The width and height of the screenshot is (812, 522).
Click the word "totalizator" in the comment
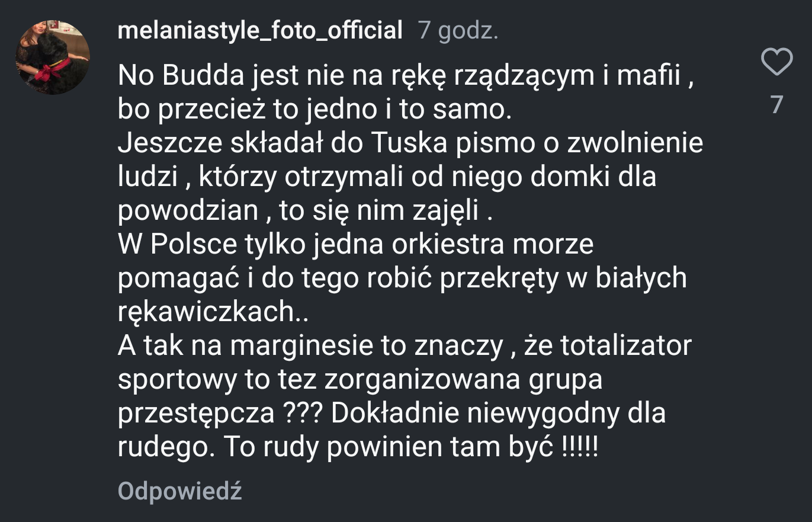pyautogui.click(x=625, y=347)
